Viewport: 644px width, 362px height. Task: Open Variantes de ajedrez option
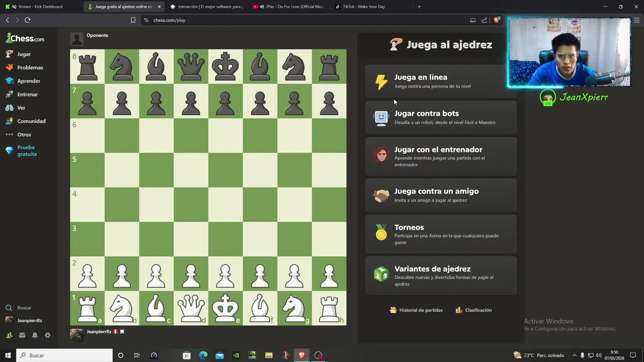tap(441, 276)
